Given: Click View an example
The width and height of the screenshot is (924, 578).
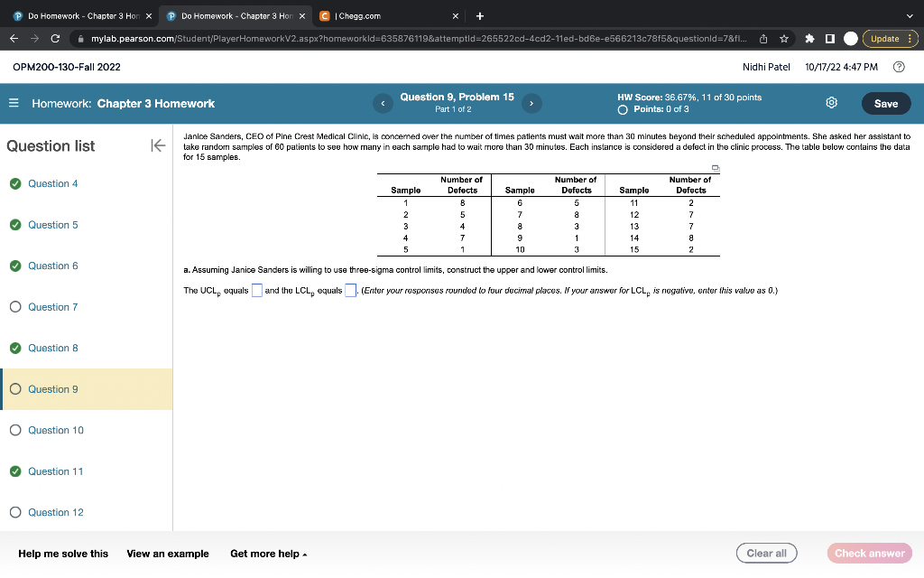Looking at the screenshot, I should pyautogui.click(x=167, y=554).
